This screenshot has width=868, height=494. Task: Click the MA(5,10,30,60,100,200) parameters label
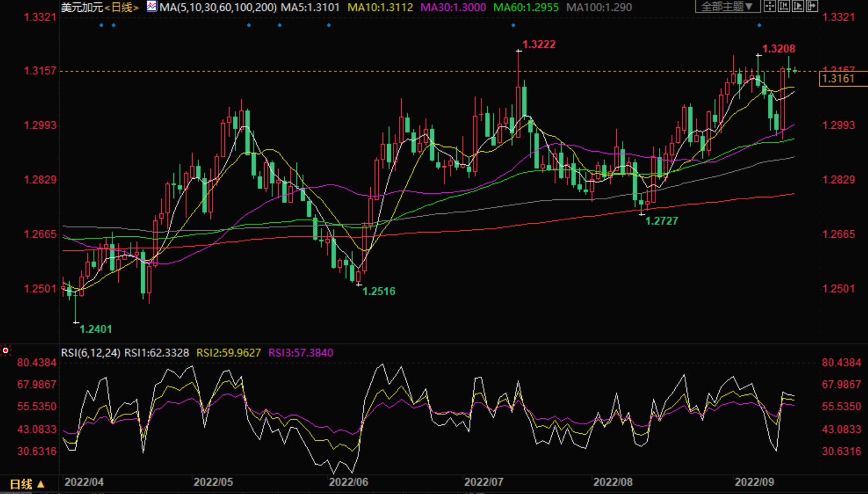point(218,8)
